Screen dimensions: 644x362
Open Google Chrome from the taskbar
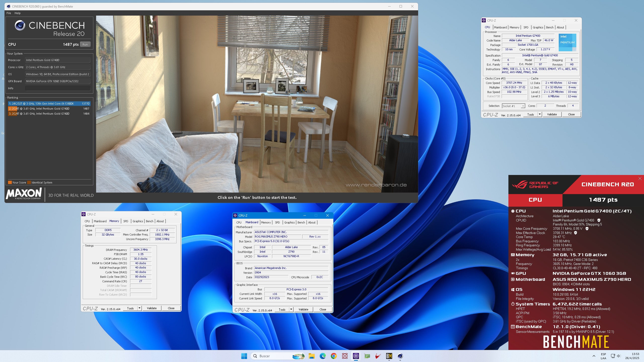pyautogui.click(x=334, y=356)
